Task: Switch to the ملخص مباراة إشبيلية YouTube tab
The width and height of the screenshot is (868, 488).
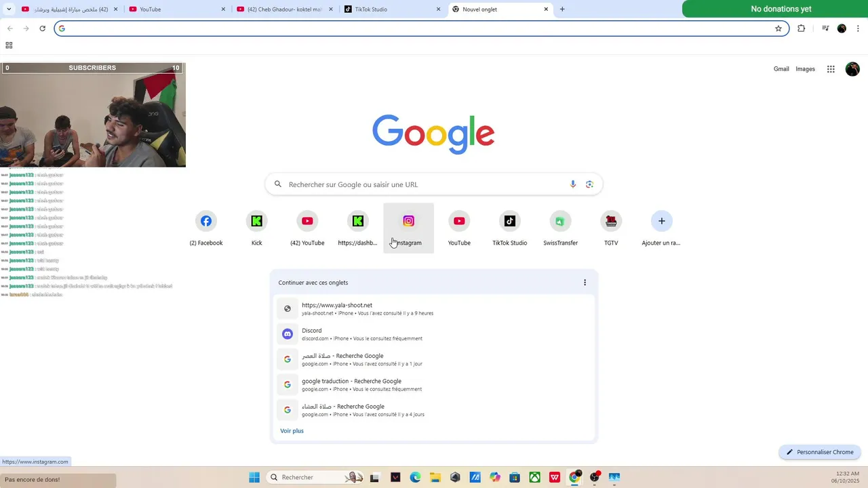Action: [x=70, y=9]
